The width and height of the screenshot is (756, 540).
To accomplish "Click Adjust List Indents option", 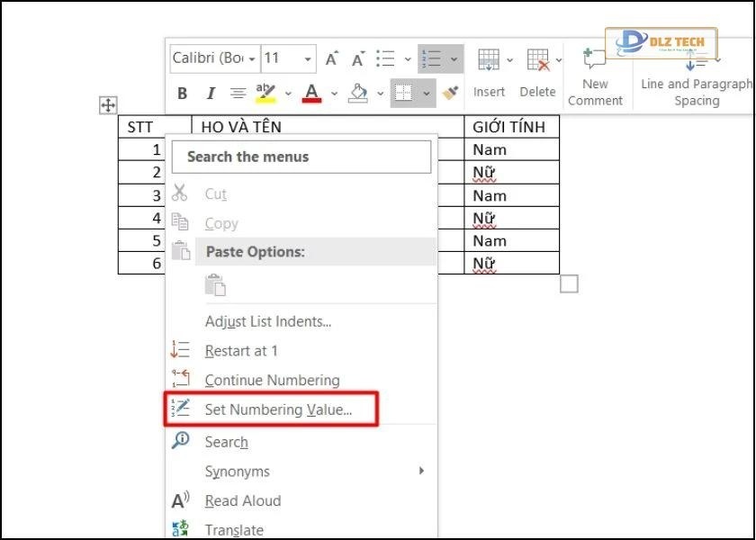I will (x=268, y=321).
